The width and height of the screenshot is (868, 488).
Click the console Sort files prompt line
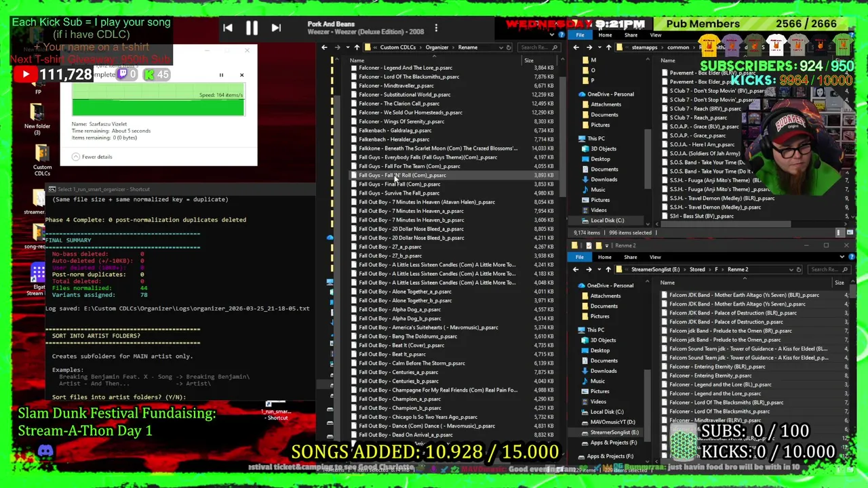[x=119, y=397]
